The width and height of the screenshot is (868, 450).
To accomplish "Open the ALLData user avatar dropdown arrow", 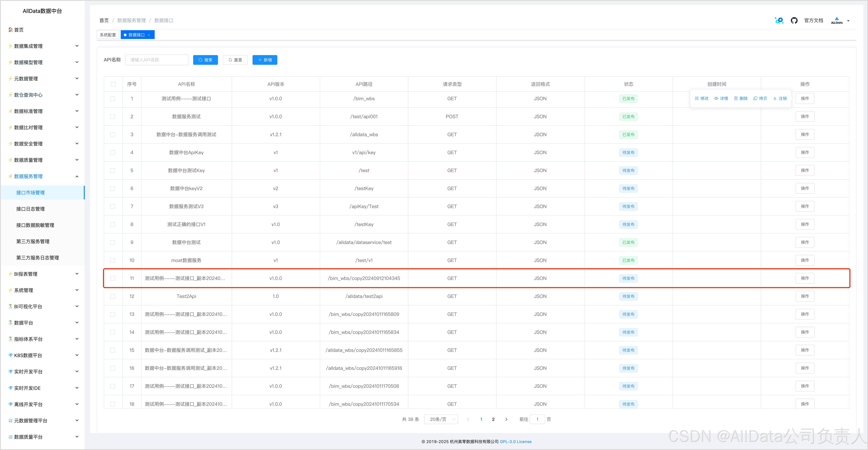I will tap(848, 21).
